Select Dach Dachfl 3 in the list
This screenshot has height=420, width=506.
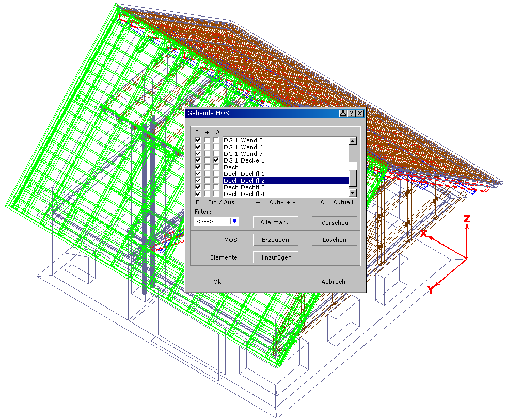point(244,187)
